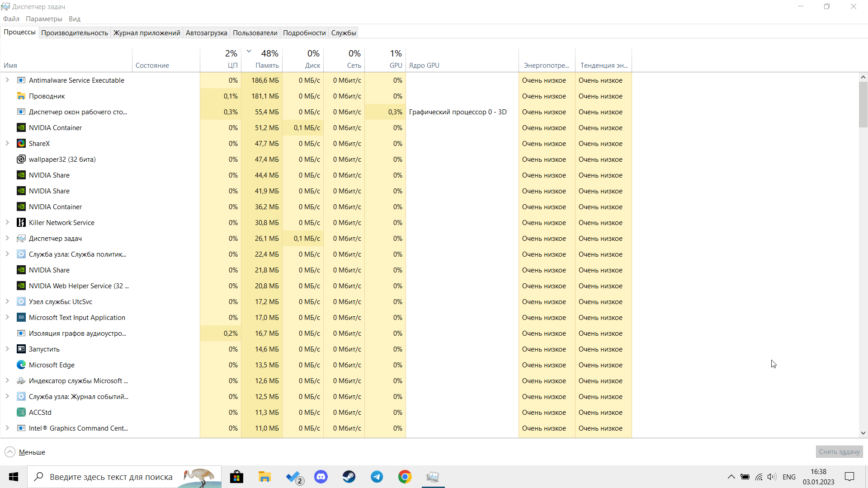Open Microsoft Store from the taskbar
The width and height of the screenshot is (868, 488).
pyautogui.click(x=236, y=477)
